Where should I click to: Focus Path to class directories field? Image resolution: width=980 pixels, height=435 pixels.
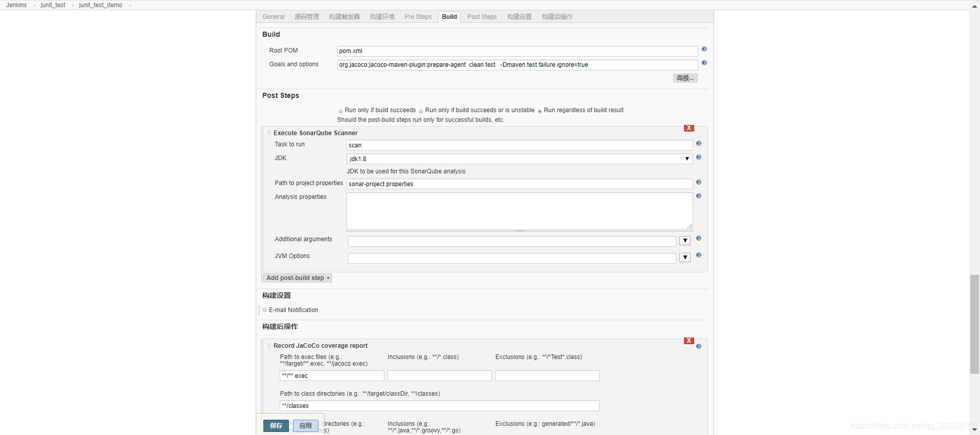coord(439,406)
